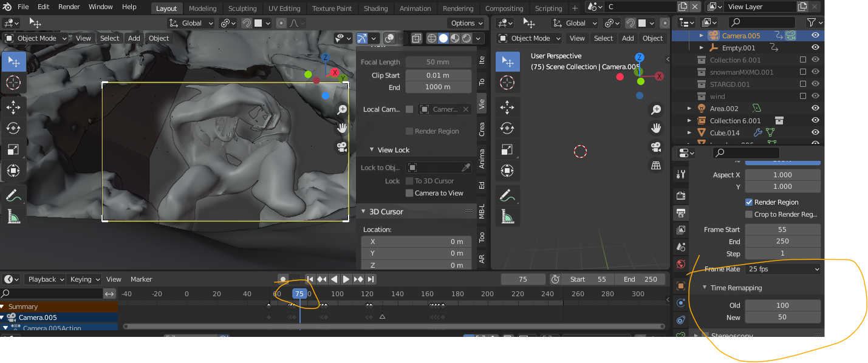Click the camera view gizmo in the viewport

pos(656,147)
